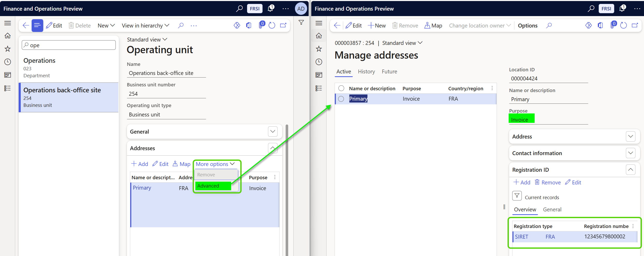Select Operations Department list item
Screen dimensions: 644x256
(x=69, y=68)
